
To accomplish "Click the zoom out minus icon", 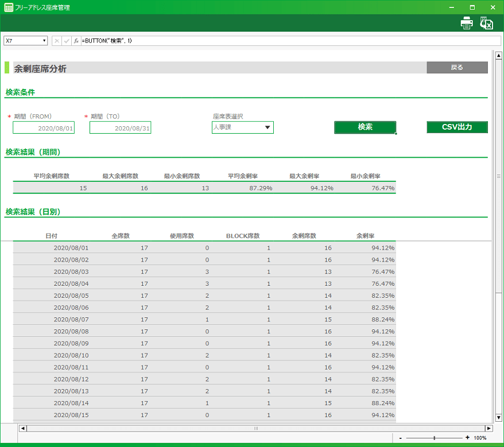I will (401, 438).
